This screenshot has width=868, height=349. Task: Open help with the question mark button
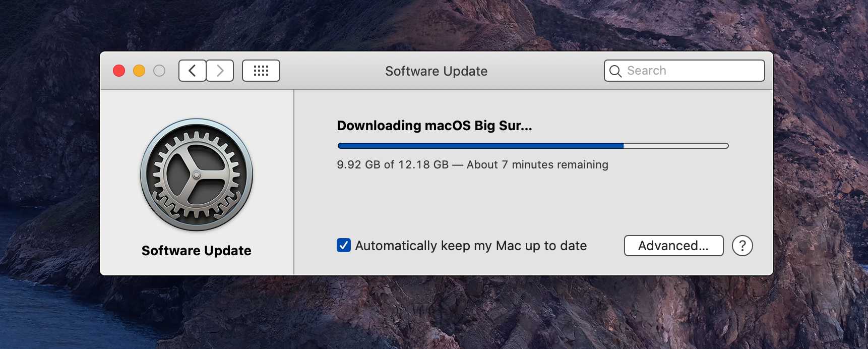click(742, 246)
